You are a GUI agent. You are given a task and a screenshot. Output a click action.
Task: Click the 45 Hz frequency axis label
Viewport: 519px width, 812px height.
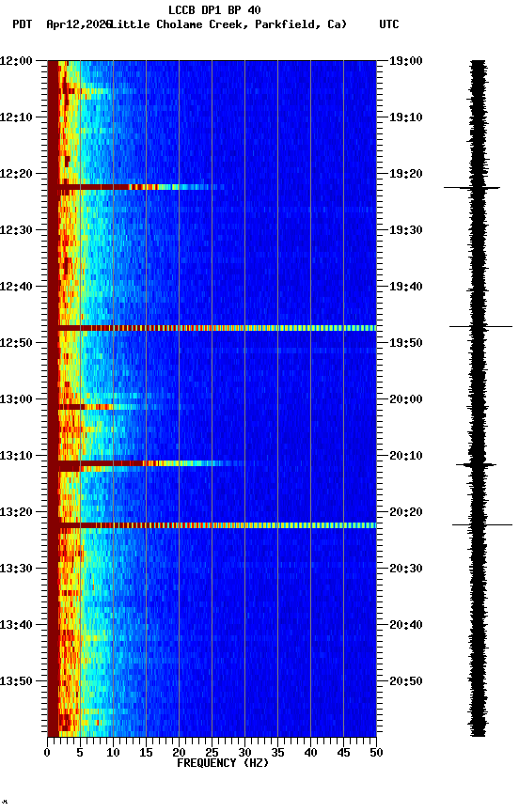coord(343,753)
